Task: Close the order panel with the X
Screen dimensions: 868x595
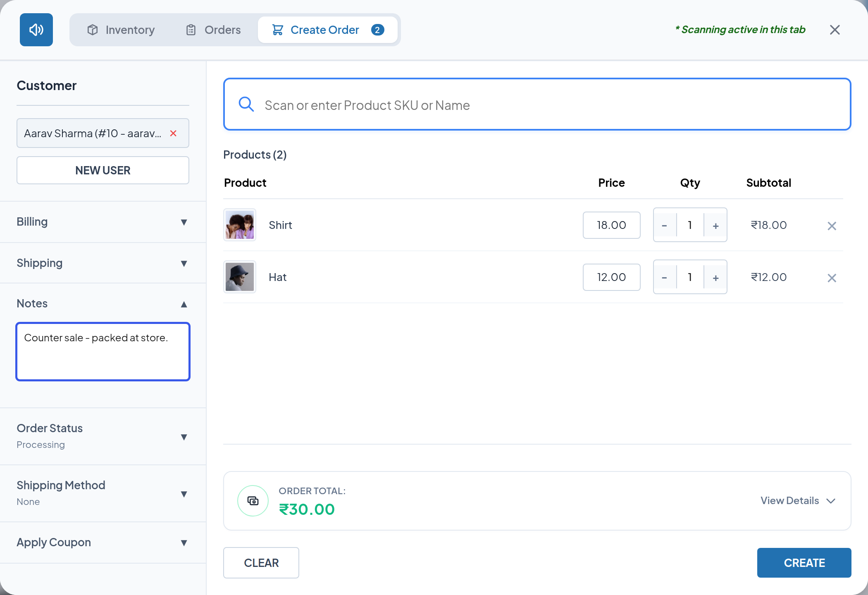Action: [x=835, y=30]
